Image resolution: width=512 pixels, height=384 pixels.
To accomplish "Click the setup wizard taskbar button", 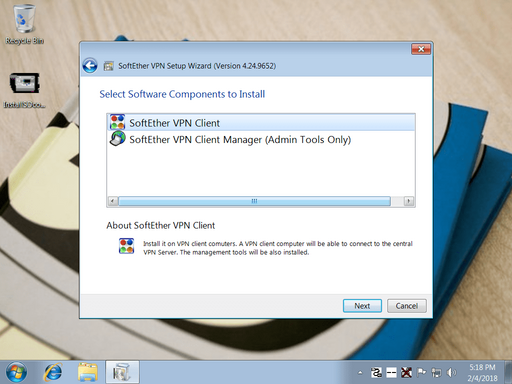I will pyautogui.click(x=122, y=372).
